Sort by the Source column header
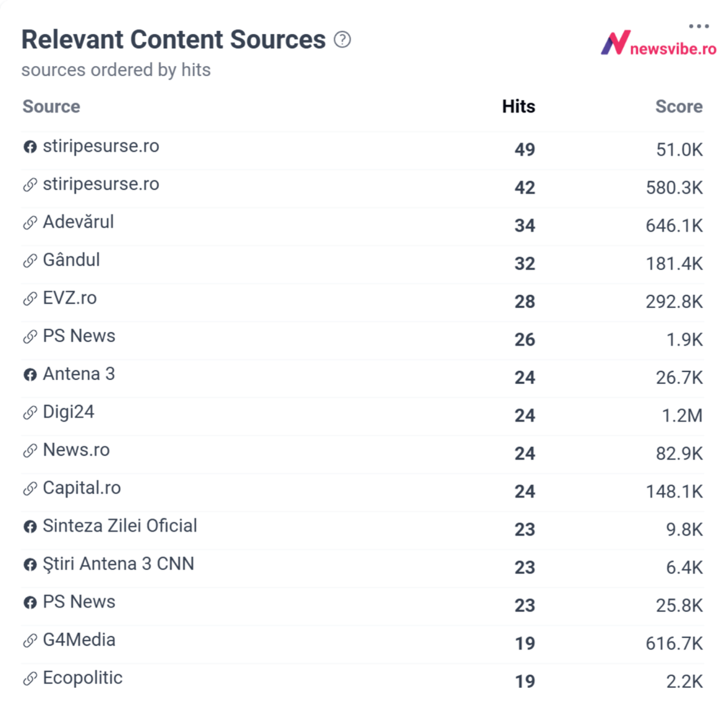728x723 pixels. [52, 106]
